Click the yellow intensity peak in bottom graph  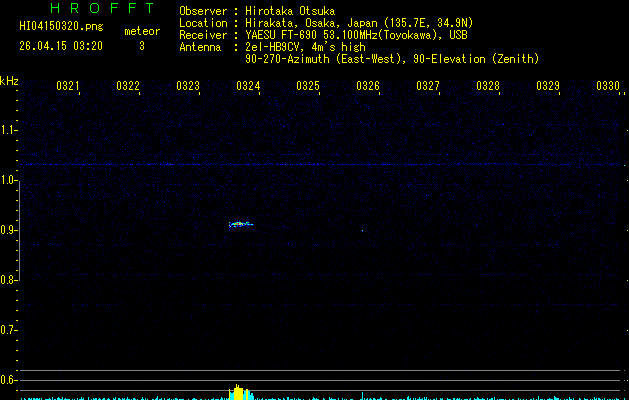[x=240, y=392]
